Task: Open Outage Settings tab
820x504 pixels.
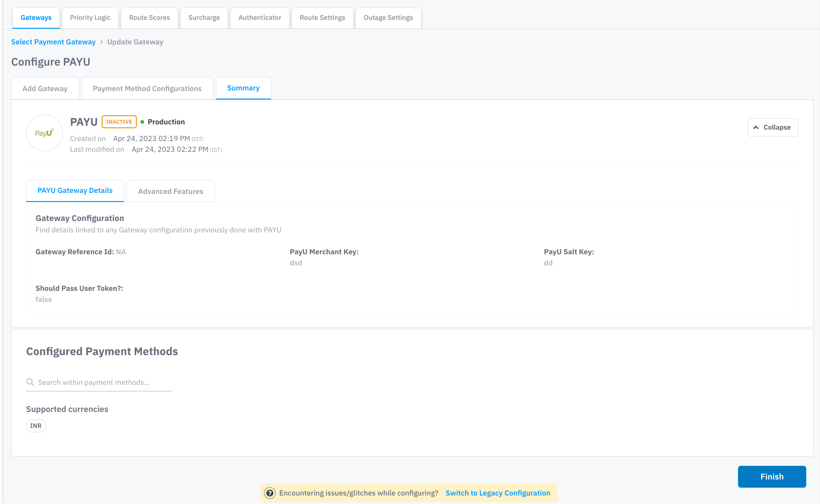Action: click(388, 18)
